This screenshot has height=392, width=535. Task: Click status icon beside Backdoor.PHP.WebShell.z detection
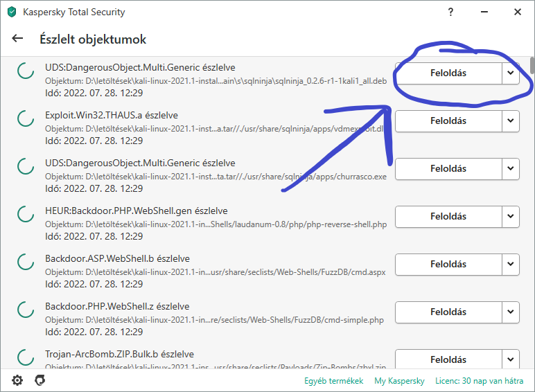[26, 310]
